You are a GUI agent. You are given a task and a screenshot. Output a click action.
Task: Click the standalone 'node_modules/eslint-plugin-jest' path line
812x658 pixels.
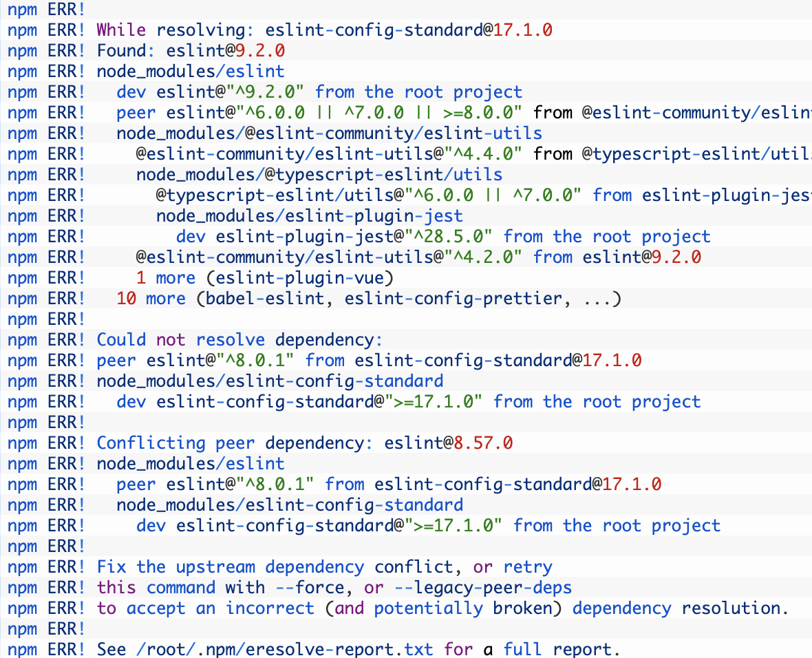309,215
